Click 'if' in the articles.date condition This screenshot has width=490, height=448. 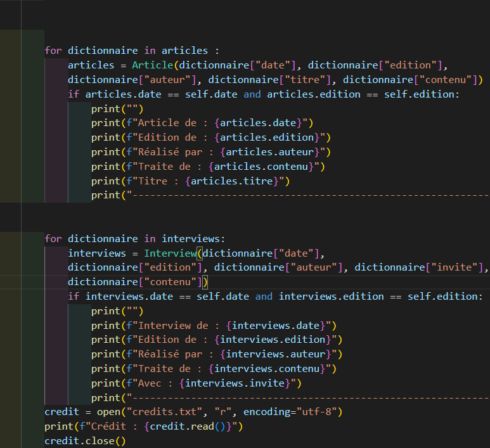click(x=74, y=94)
